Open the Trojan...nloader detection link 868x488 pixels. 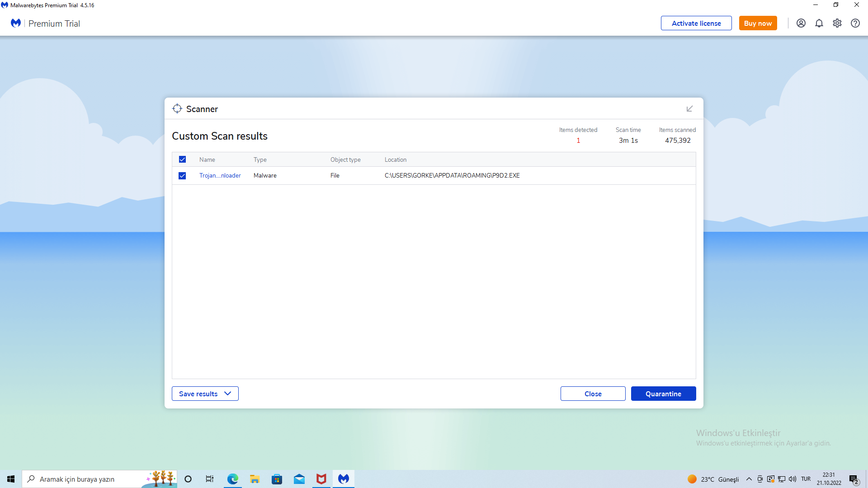coord(220,175)
